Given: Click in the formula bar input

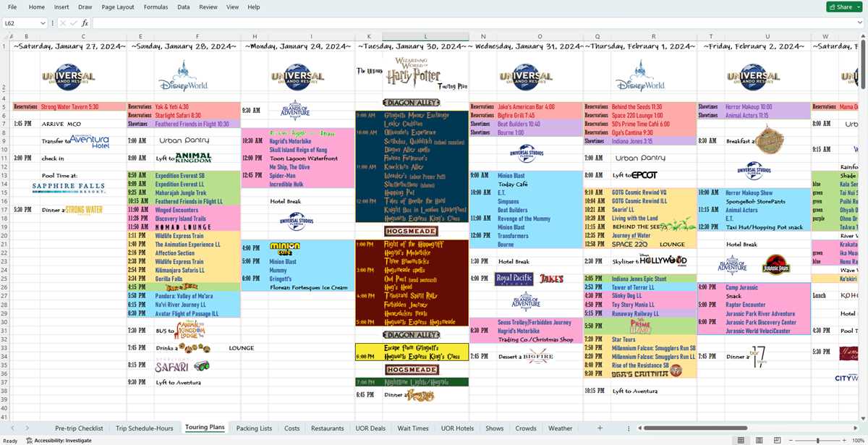Looking at the screenshot, I should coord(474,23).
